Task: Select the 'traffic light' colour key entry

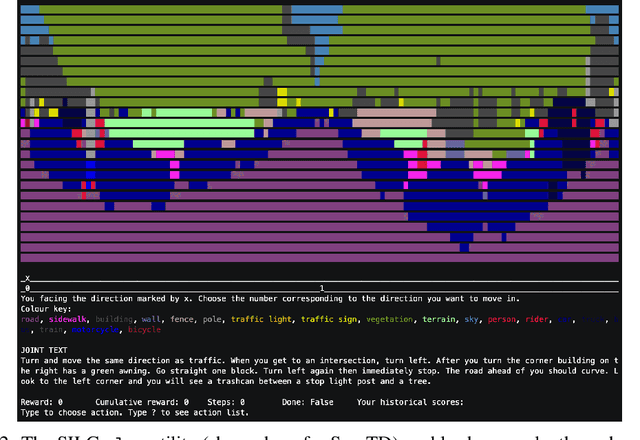Action: (x=260, y=319)
